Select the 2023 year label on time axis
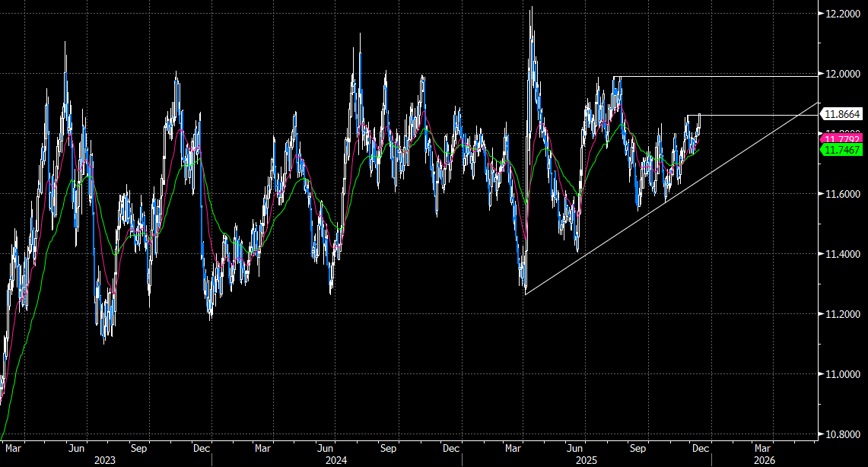Screen dimensions: 868x467 [106, 460]
